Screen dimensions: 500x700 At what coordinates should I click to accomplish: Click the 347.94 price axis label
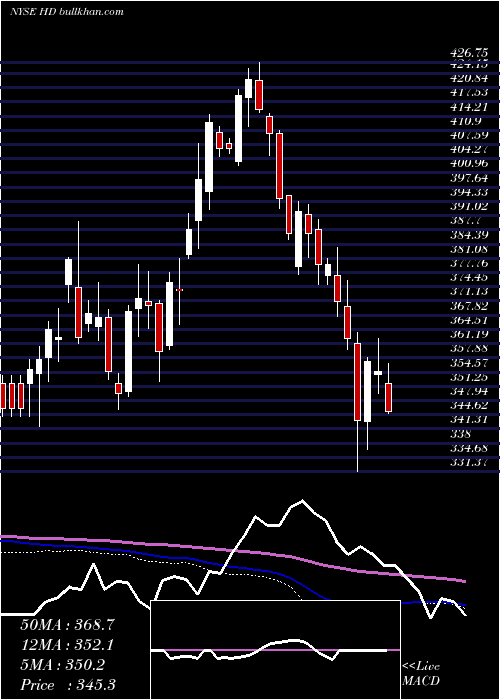pos(468,391)
